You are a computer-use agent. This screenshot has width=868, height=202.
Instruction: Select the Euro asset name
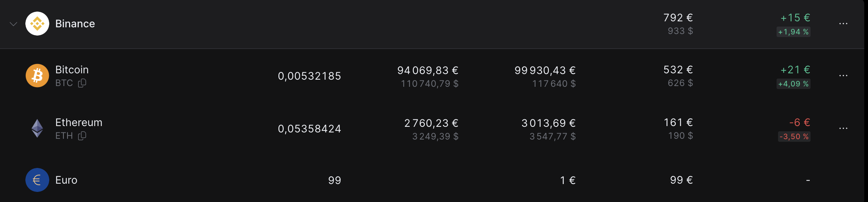[66, 180]
